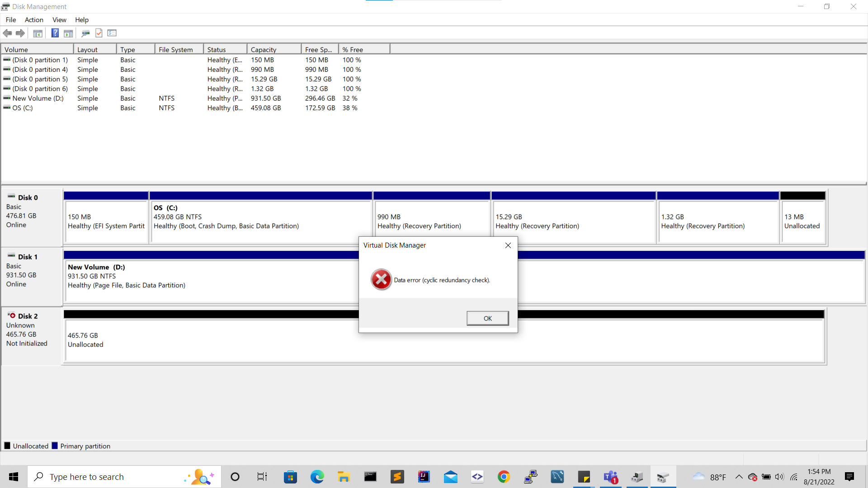Click the red error icon in dialog
The height and width of the screenshot is (488, 868).
(x=381, y=279)
